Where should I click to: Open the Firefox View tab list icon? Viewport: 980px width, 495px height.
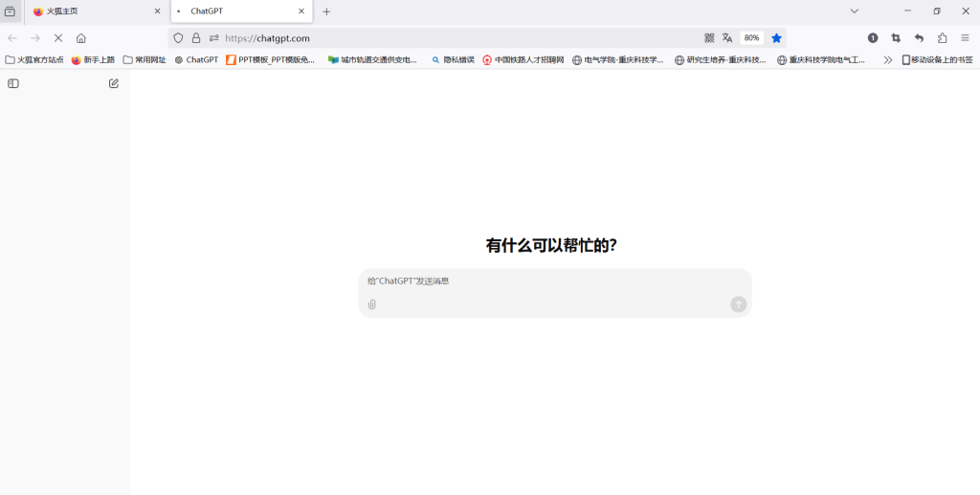pyautogui.click(x=10, y=11)
